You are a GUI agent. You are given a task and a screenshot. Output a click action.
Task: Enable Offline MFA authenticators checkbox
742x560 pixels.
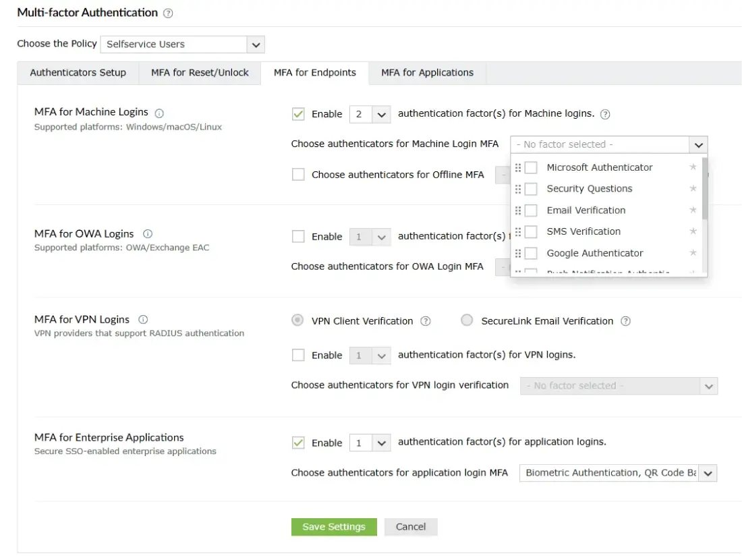tap(298, 175)
